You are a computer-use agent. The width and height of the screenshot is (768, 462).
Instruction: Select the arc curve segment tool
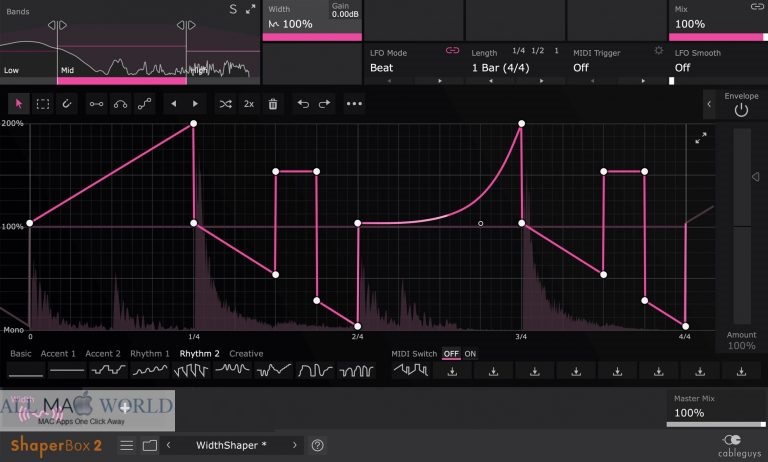(x=120, y=104)
